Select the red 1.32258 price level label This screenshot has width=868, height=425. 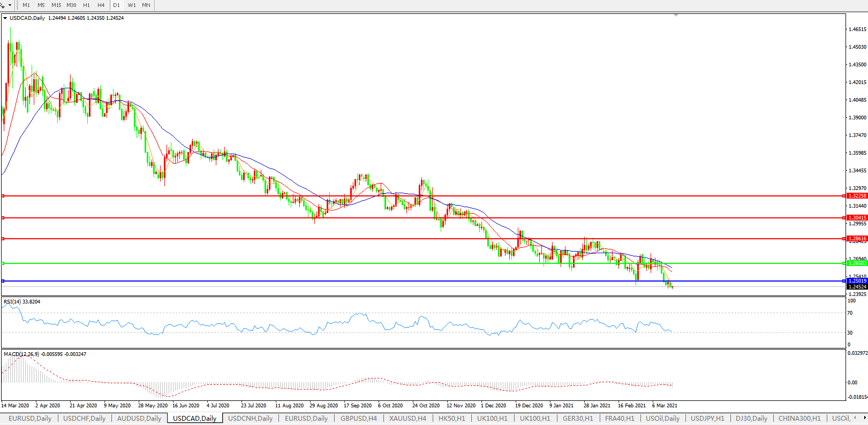coord(857,196)
